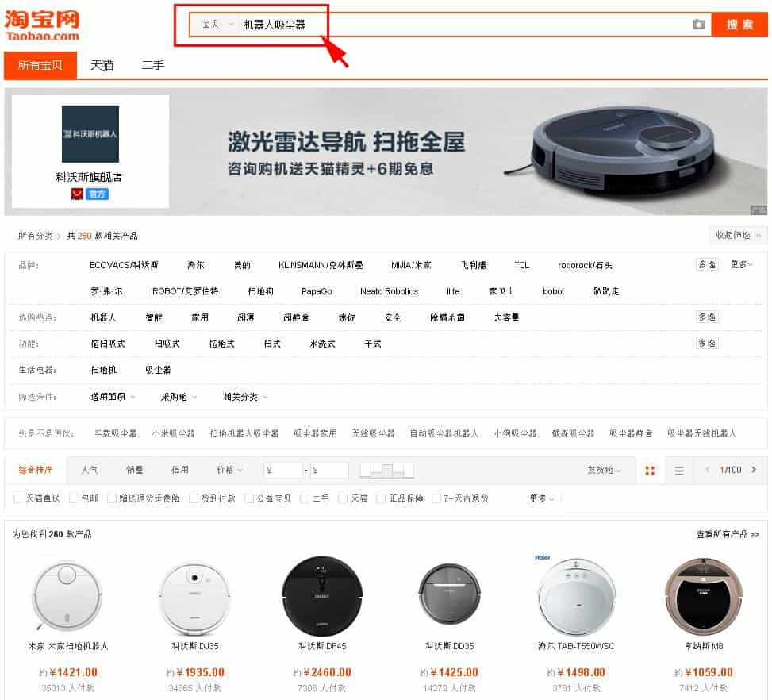The height and width of the screenshot is (700, 772).
Task: Expand the 适用面积 filter dropdown
Action: 113,397
